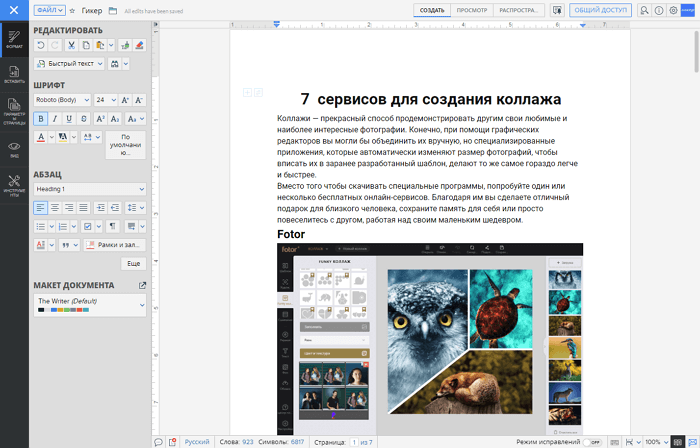The image size is (700, 448).
Task: Toggle Bold formatting
Action: [40, 118]
